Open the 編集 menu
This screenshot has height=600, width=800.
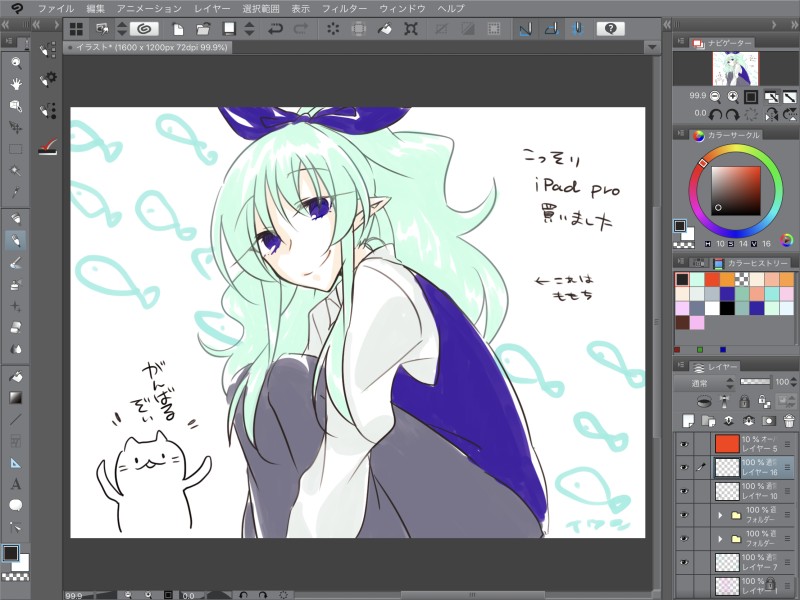(95, 9)
